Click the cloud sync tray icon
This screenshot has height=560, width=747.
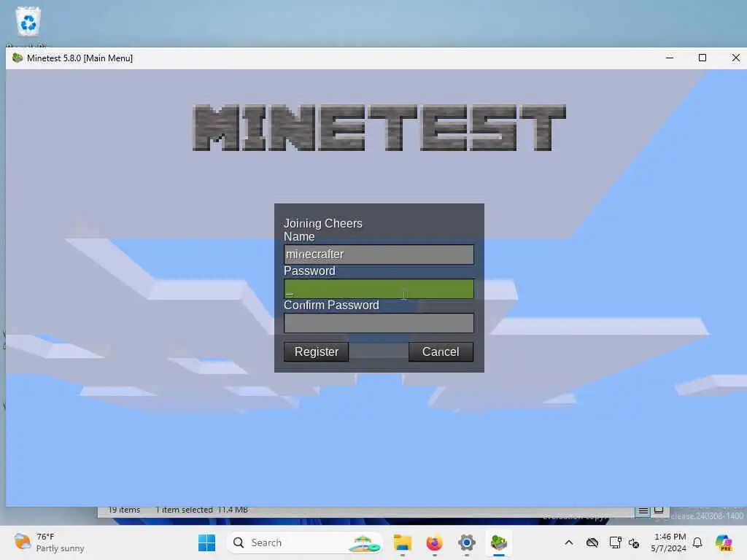coord(592,542)
